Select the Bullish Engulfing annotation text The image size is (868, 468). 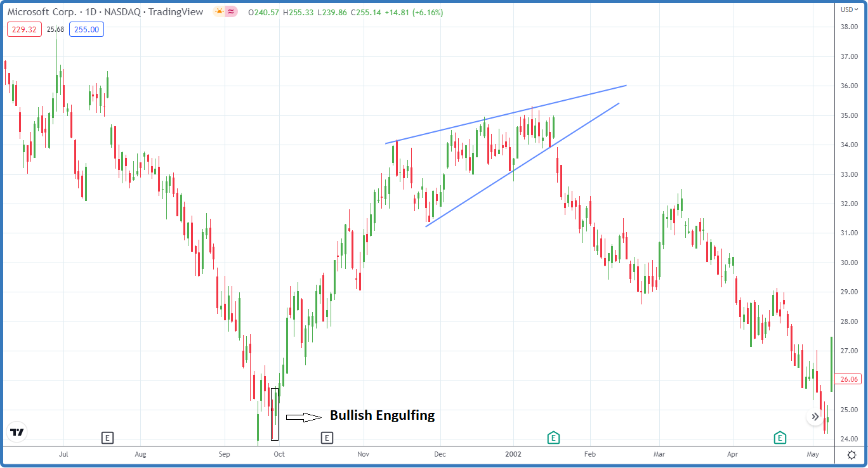point(383,415)
